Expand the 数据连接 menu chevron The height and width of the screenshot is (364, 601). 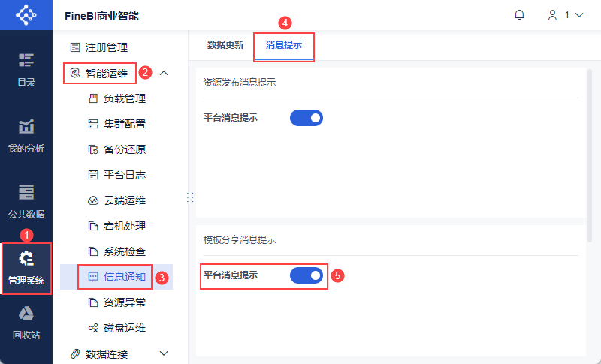[164, 353]
